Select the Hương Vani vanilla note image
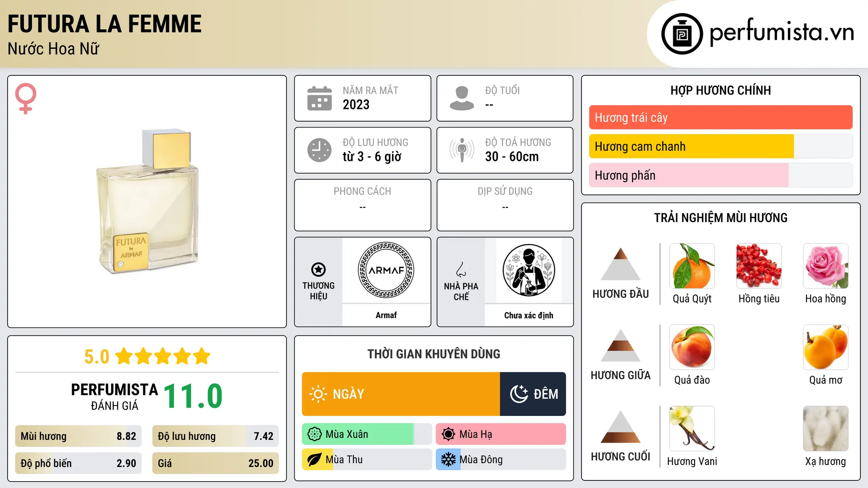 692,429
